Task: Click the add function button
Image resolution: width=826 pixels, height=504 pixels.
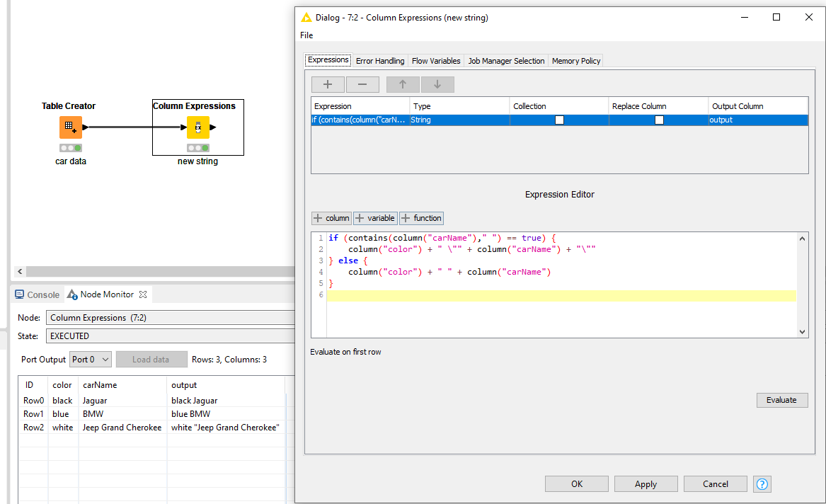Action: tap(421, 218)
